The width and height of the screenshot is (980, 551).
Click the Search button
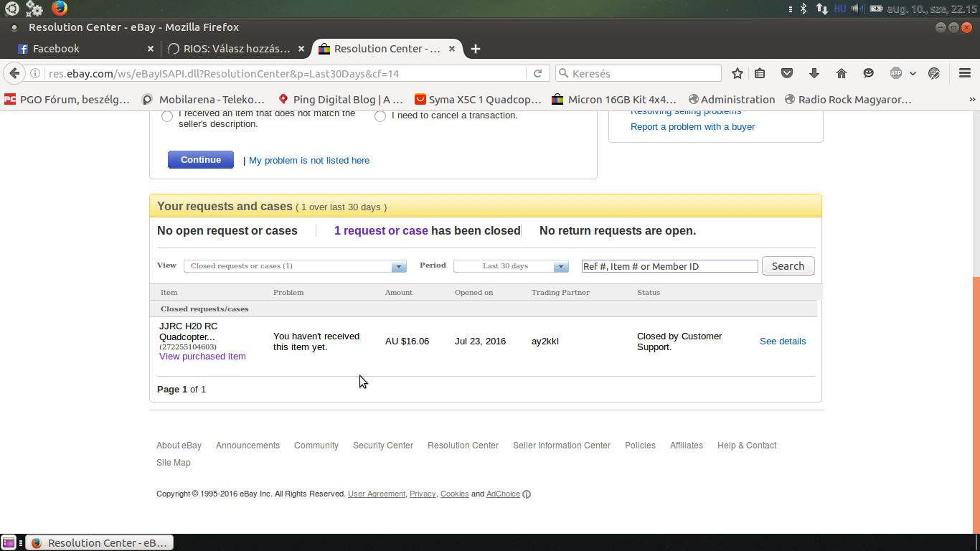coord(788,266)
